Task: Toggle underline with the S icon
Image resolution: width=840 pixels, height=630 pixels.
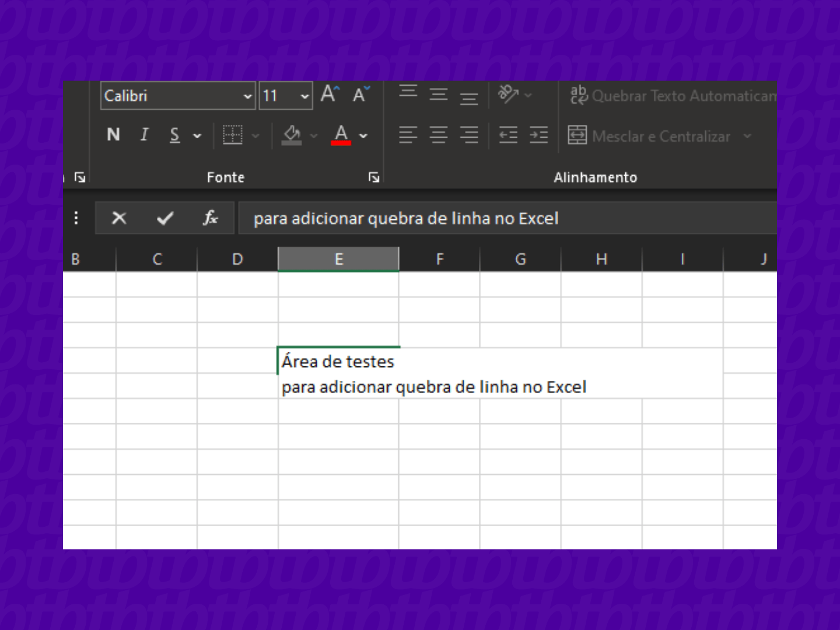Action: (173, 135)
